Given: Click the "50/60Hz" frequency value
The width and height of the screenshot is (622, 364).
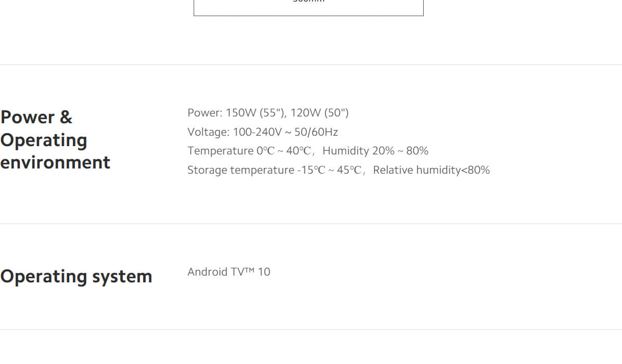Looking at the screenshot, I should pyautogui.click(x=316, y=132).
